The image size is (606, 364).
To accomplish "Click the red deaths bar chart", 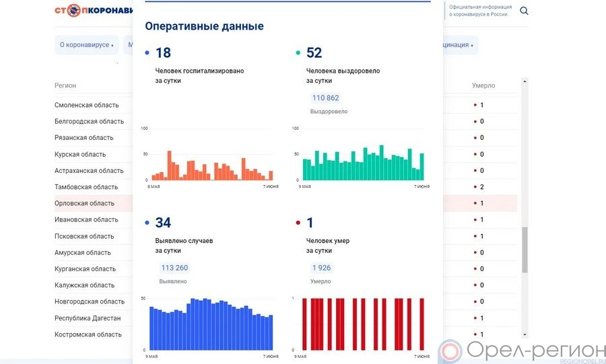I will (362, 324).
